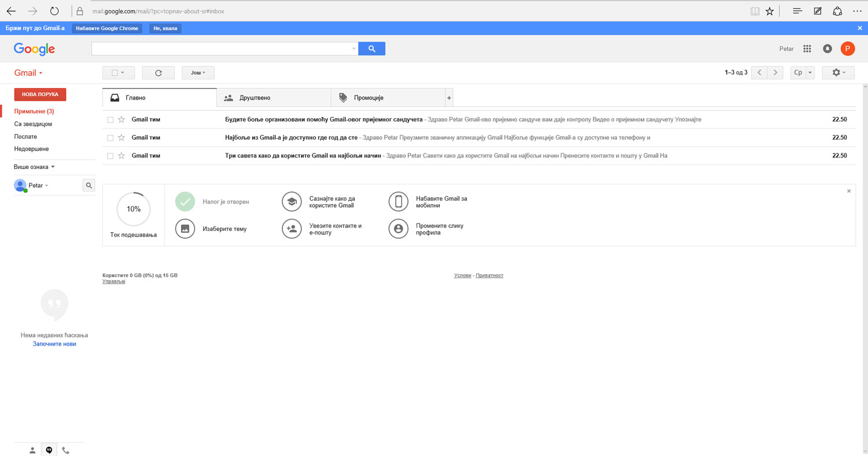
Task: Star the 'Будите боље организовани' email
Action: (x=121, y=120)
